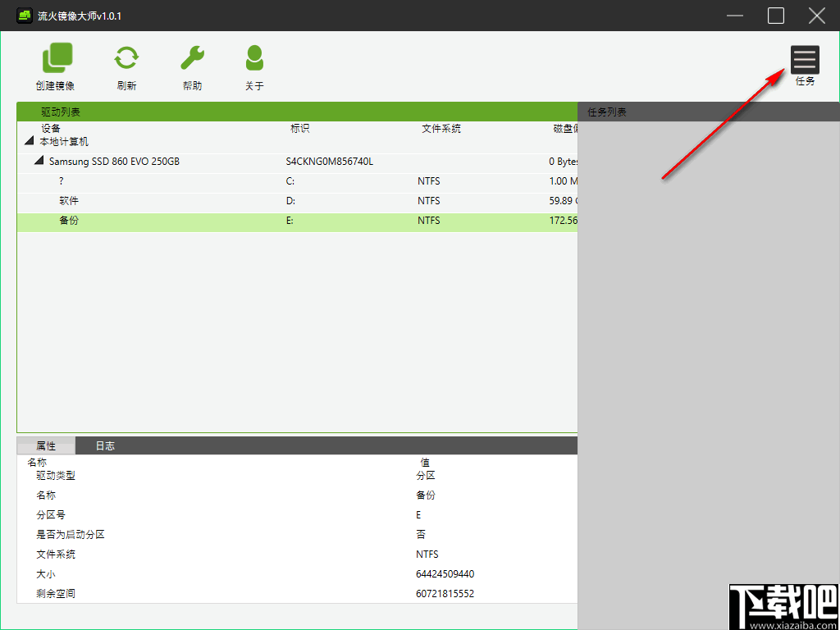The width and height of the screenshot is (840, 630).
Task: Click the app logo in title bar
Action: coord(24,16)
